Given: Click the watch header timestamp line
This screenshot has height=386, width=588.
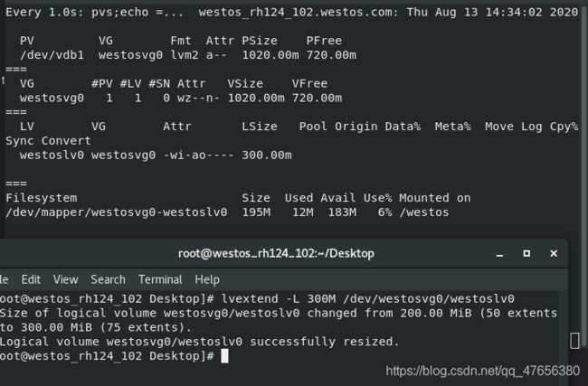Looking at the screenshot, I should pos(292,13).
